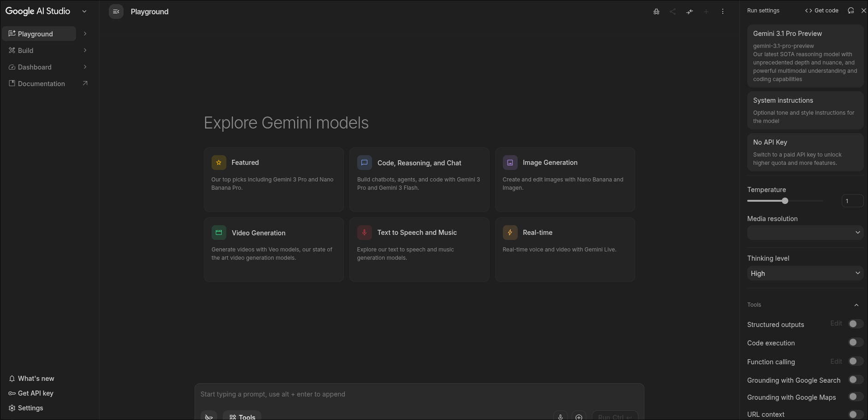The image size is (868, 420).
Task: Open Dashboard from the sidebar
Action: pyautogui.click(x=35, y=67)
